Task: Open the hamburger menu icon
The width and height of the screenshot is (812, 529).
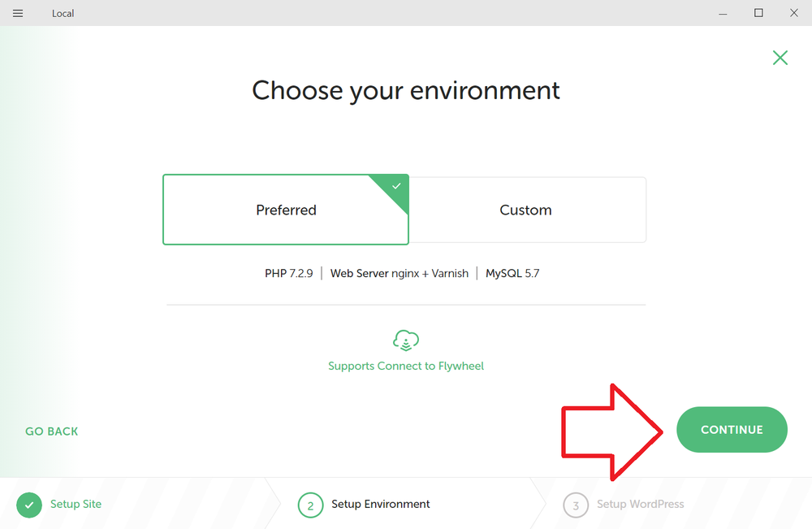Action: point(18,14)
